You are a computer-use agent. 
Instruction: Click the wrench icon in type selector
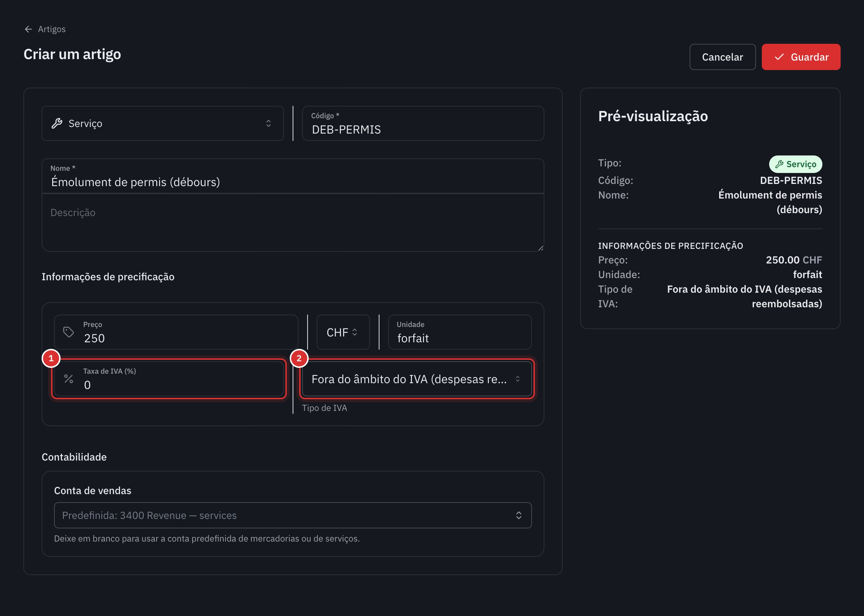pos(57,123)
